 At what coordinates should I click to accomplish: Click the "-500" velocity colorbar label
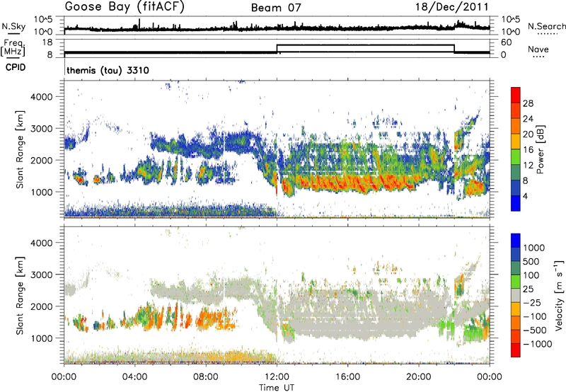535,330
